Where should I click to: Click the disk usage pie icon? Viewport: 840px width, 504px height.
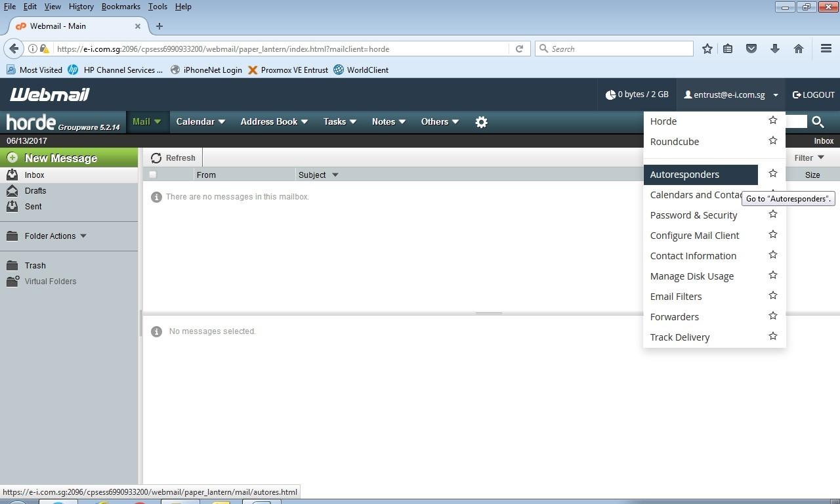[x=610, y=94]
